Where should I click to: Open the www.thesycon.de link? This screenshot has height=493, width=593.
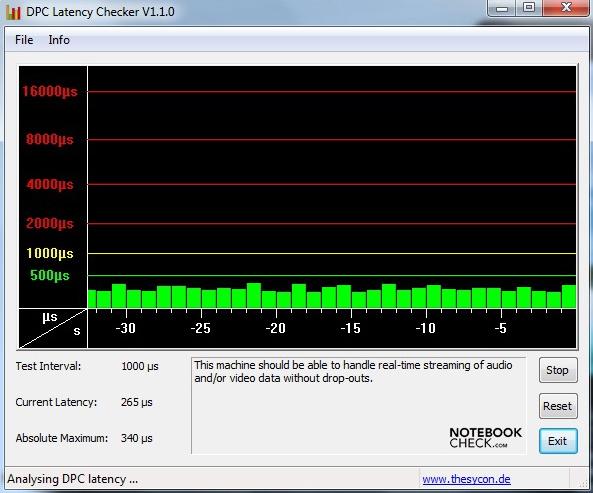pos(466,479)
